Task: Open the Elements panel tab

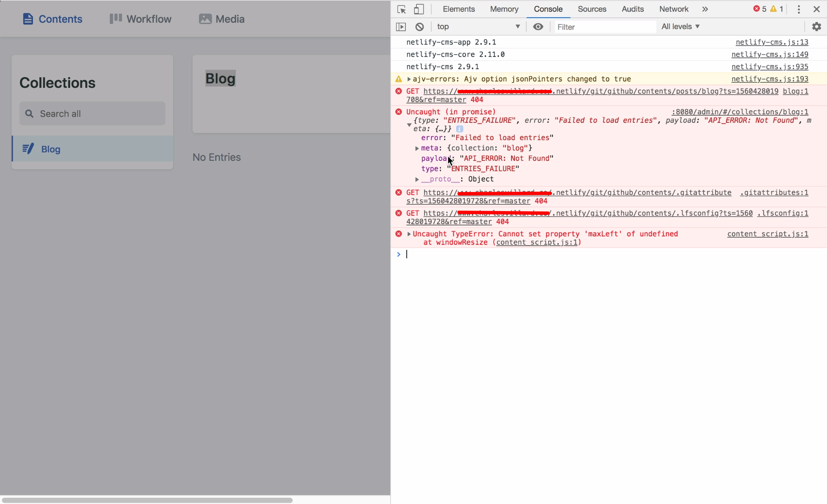Action: click(x=459, y=9)
